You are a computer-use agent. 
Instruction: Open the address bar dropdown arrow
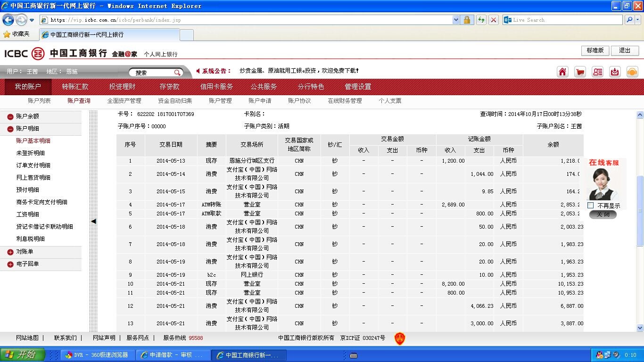(456, 20)
